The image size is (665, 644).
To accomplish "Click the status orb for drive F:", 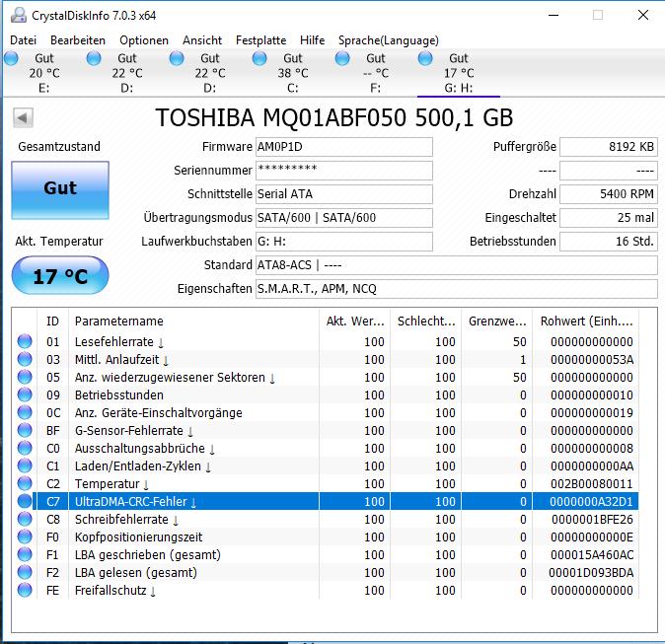I will tap(342, 58).
